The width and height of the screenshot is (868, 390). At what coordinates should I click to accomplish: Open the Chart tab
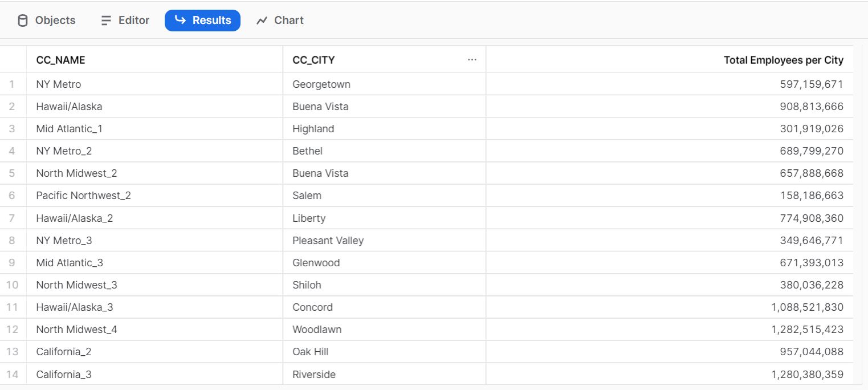pos(280,21)
